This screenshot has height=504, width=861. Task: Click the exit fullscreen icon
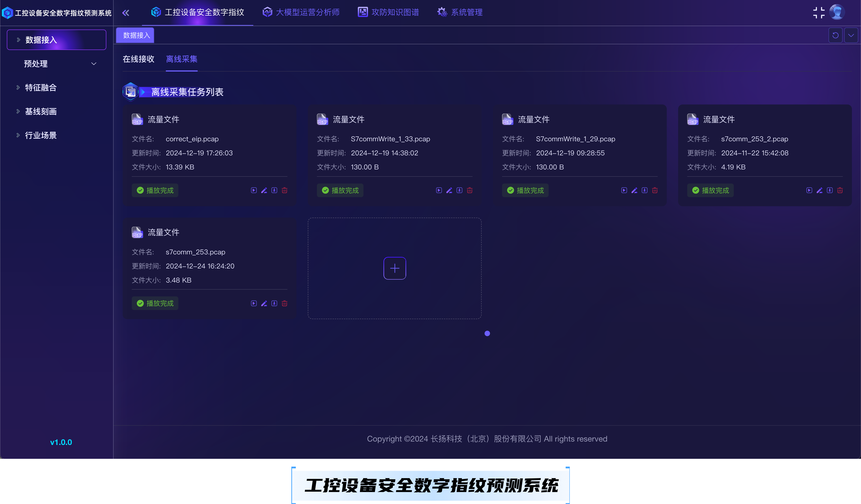click(x=819, y=13)
